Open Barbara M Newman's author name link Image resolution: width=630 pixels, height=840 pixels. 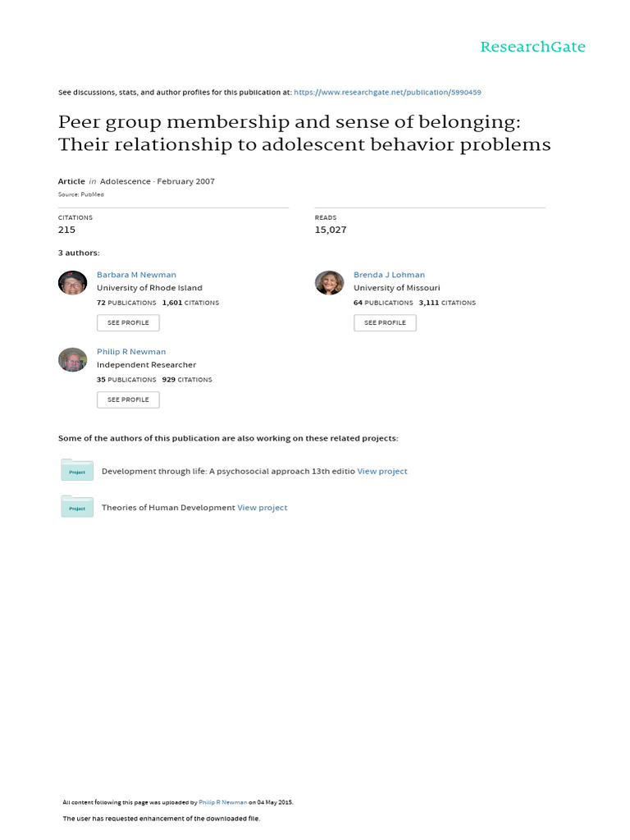[x=136, y=275]
